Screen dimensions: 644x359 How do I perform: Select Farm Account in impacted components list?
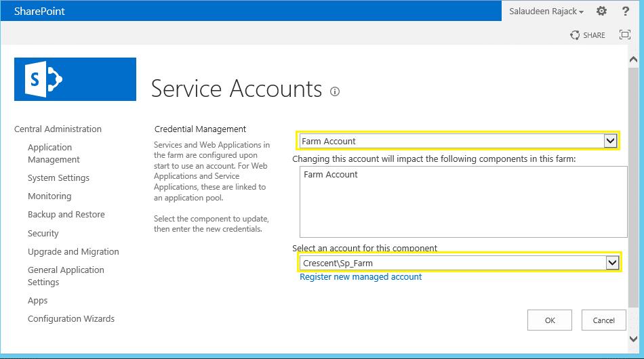click(331, 174)
